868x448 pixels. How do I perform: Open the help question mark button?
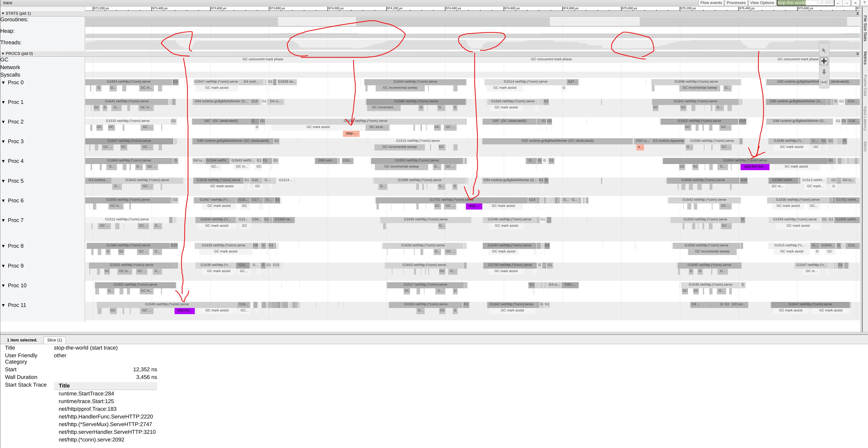(864, 3)
